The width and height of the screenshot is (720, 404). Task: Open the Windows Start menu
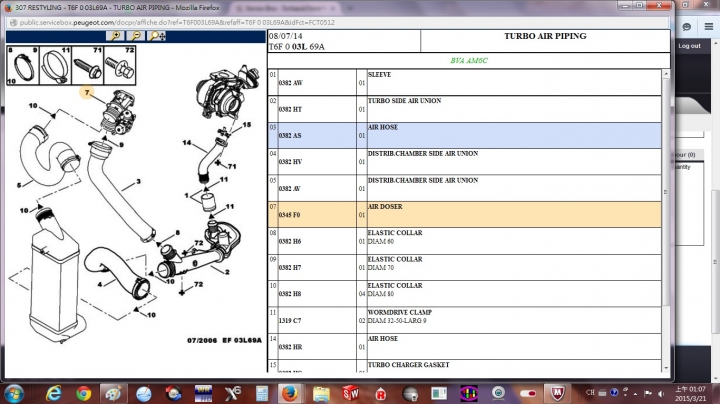point(13,393)
